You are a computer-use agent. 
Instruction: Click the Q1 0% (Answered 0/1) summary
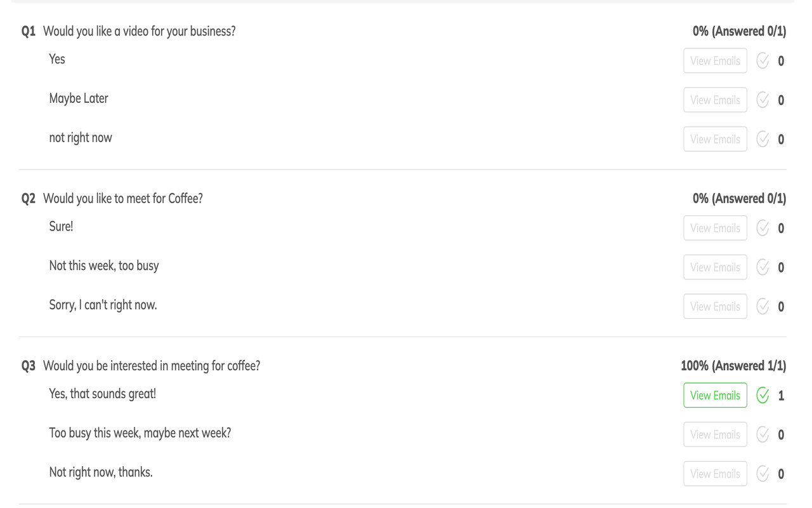coord(739,31)
